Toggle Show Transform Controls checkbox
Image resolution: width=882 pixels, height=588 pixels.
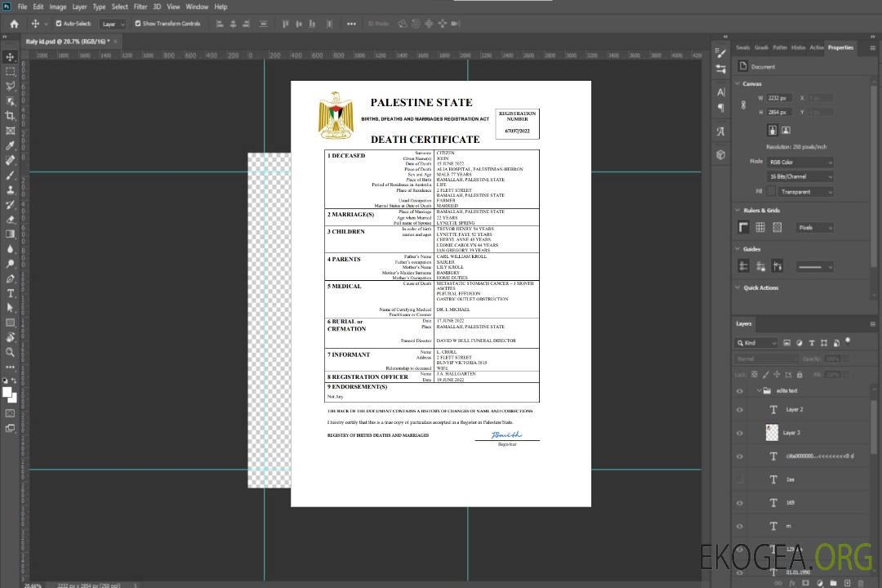point(138,24)
